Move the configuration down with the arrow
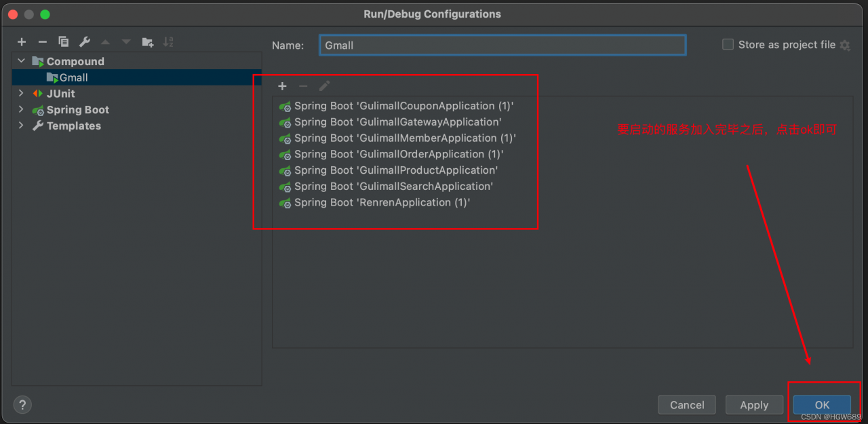Image resolution: width=868 pixels, height=424 pixels. click(x=126, y=42)
